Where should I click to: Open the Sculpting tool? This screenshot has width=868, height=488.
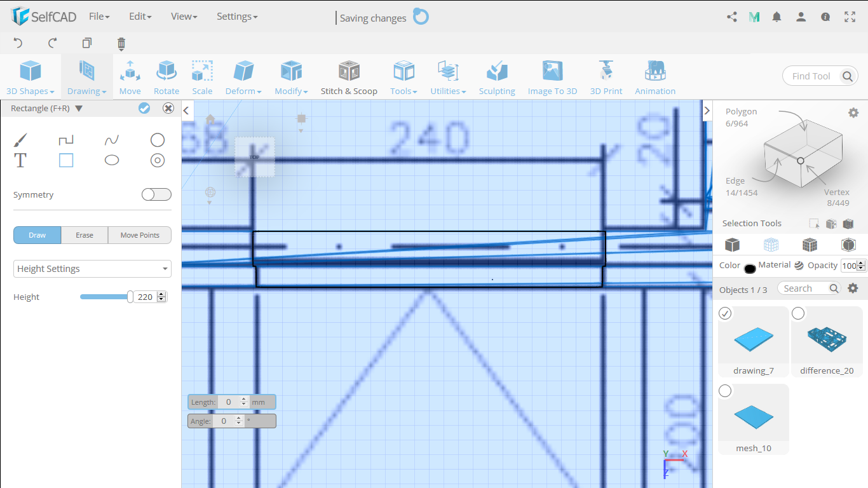coord(497,78)
